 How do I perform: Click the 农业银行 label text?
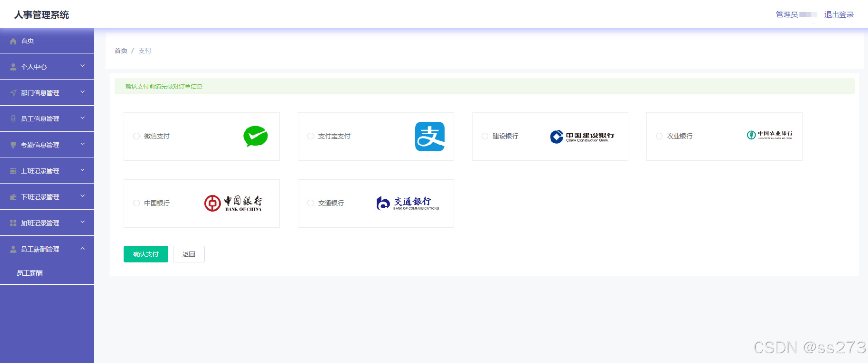click(680, 136)
